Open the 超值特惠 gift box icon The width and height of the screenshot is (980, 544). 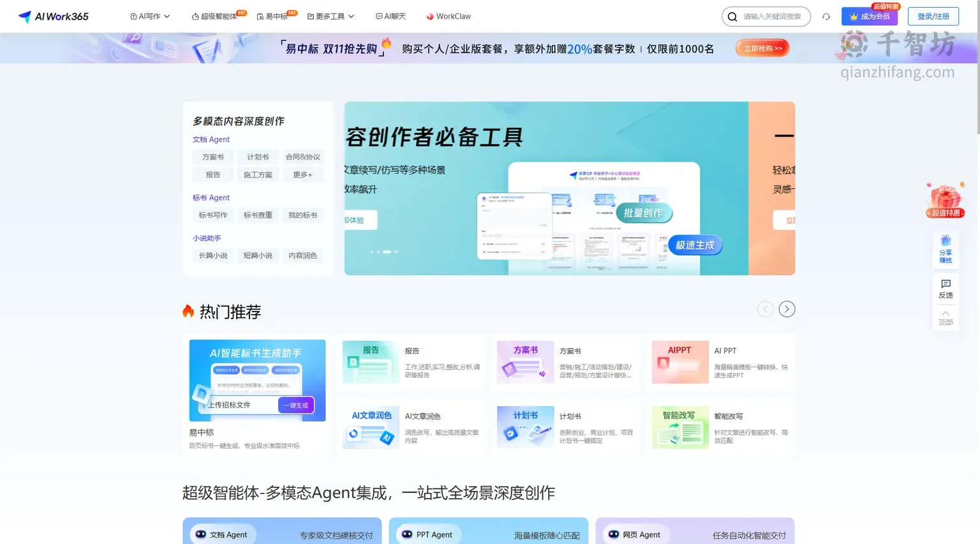[x=946, y=200]
